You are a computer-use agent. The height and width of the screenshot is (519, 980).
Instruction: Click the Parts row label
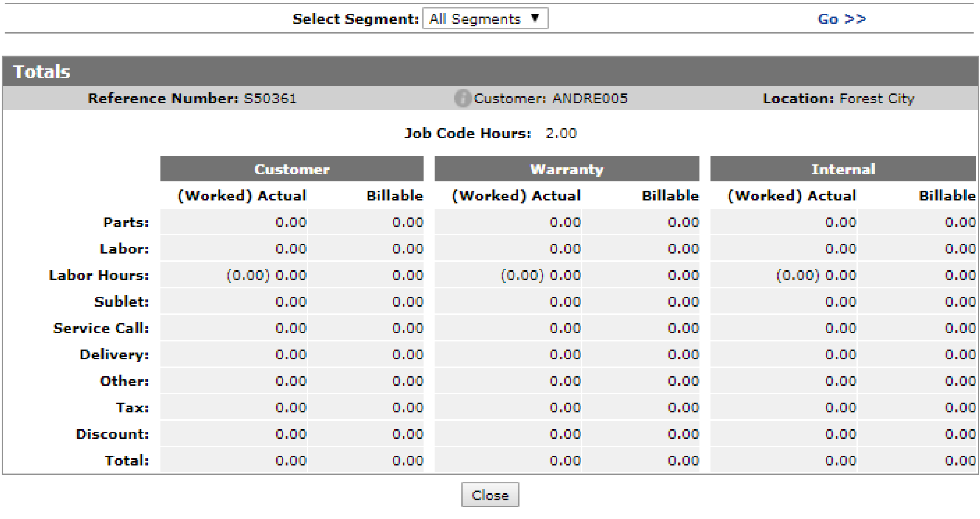126,223
